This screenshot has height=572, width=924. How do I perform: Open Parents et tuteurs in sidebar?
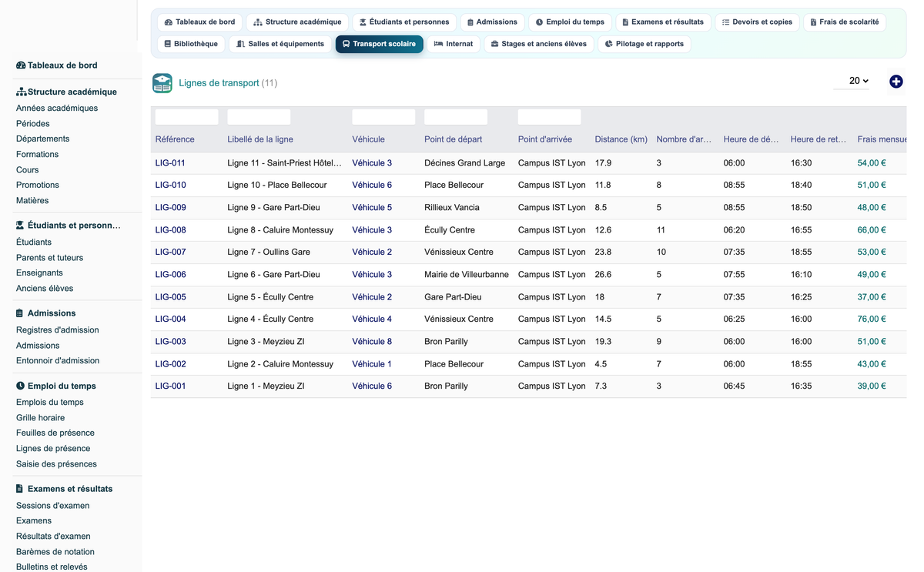click(x=50, y=258)
